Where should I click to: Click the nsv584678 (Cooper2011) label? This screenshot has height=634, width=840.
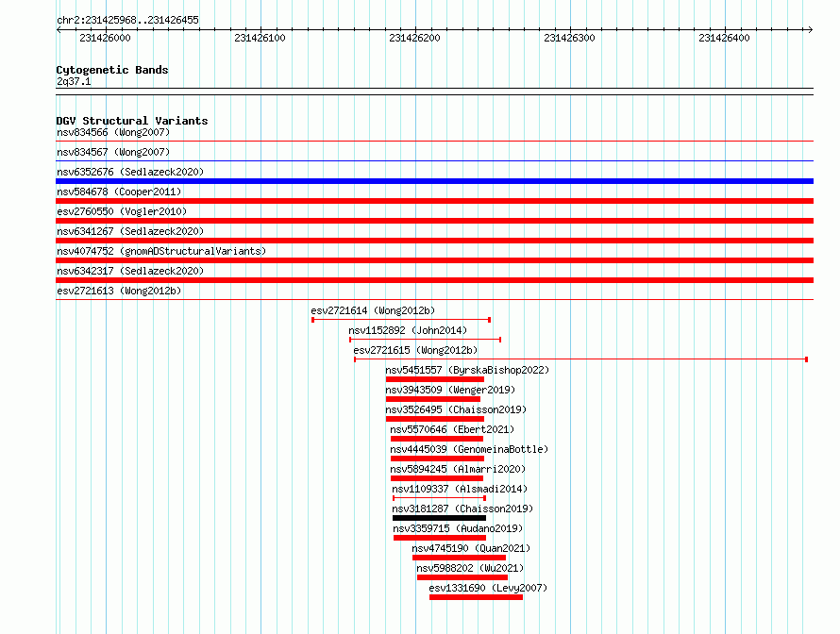tap(119, 192)
